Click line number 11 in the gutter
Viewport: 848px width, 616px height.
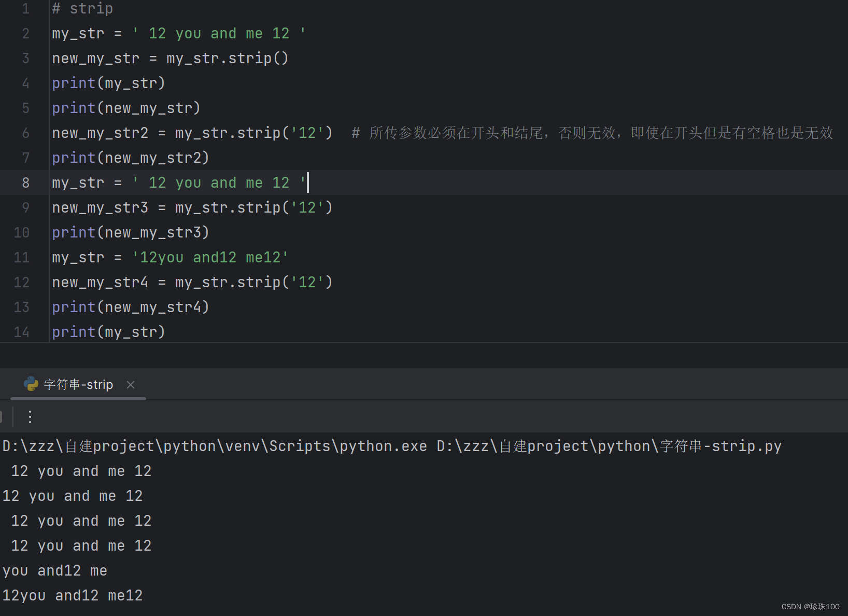pyautogui.click(x=21, y=257)
